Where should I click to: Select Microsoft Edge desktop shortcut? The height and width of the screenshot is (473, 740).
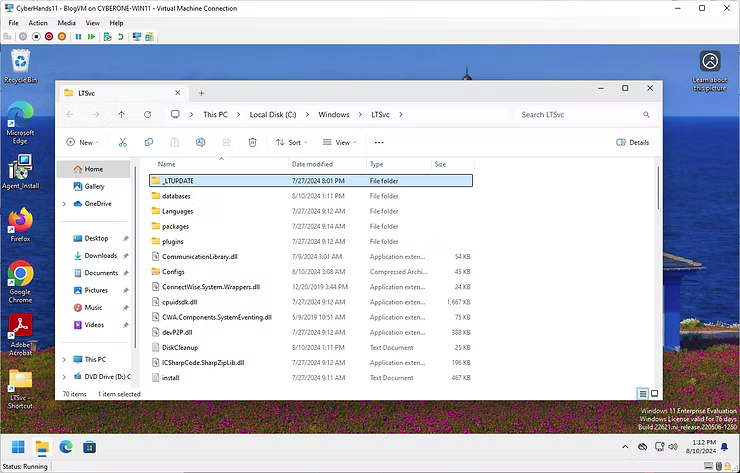[20, 123]
